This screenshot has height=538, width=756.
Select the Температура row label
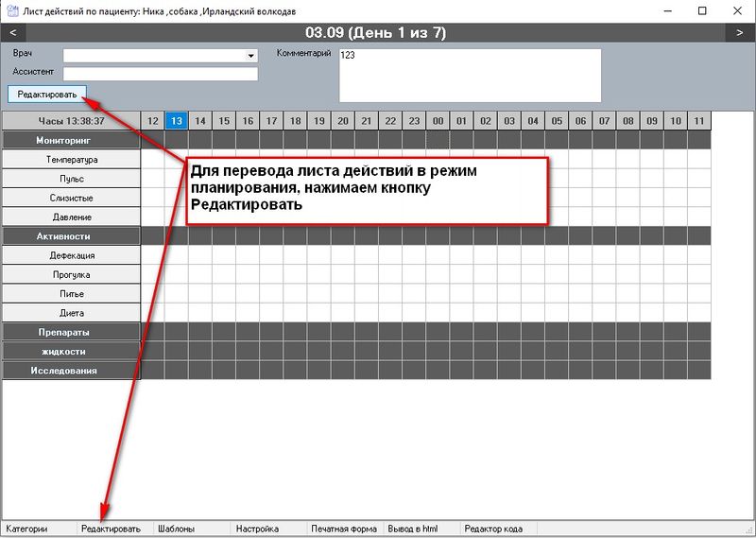(x=71, y=160)
